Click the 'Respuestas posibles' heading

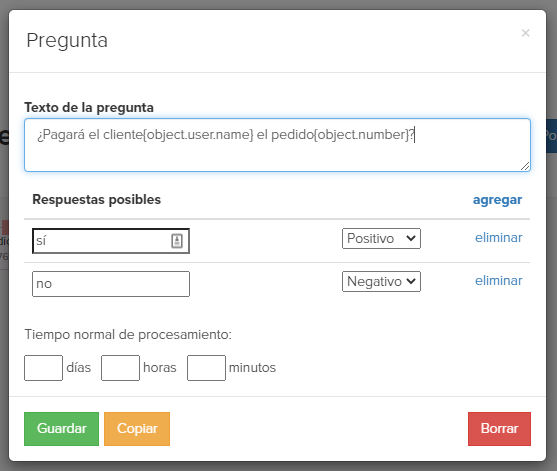(x=97, y=200)
